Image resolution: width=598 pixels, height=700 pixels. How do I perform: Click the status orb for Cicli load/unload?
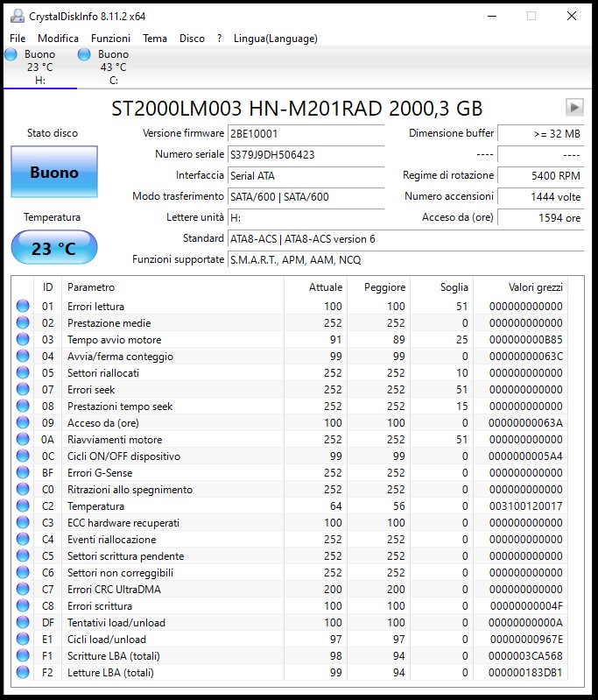pyautogui.click(x=23, y=640)
